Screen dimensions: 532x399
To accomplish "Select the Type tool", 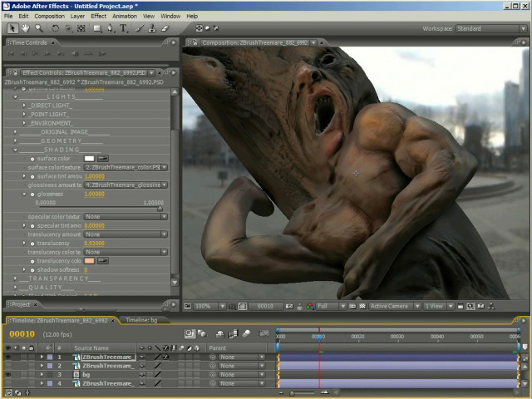I will click(124, 28).
